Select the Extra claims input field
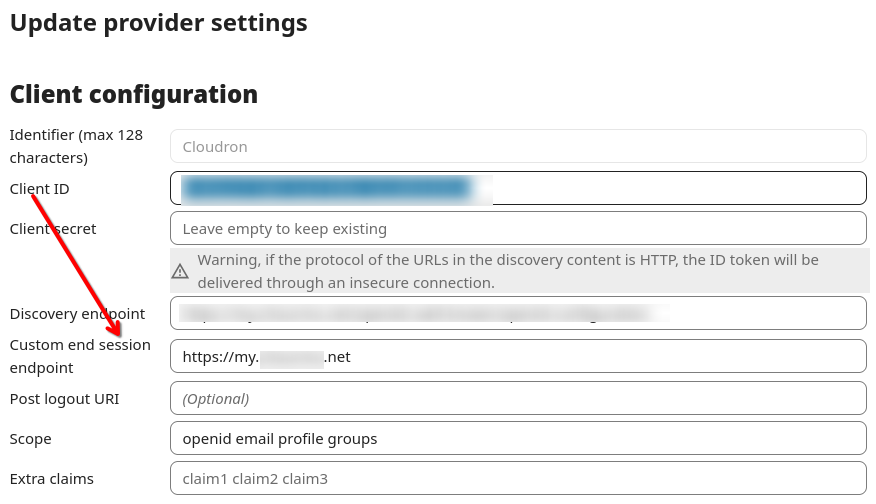This screenshot has height=504, width=876. click(517, 478)
